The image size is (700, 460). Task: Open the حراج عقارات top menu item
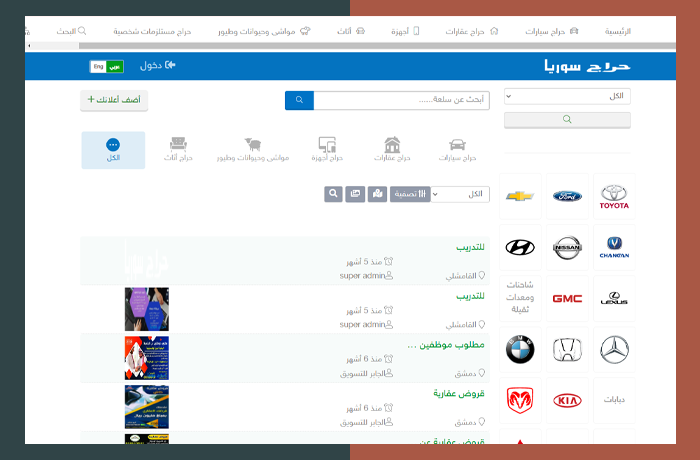pyautogui.click(x=471, y=31)
